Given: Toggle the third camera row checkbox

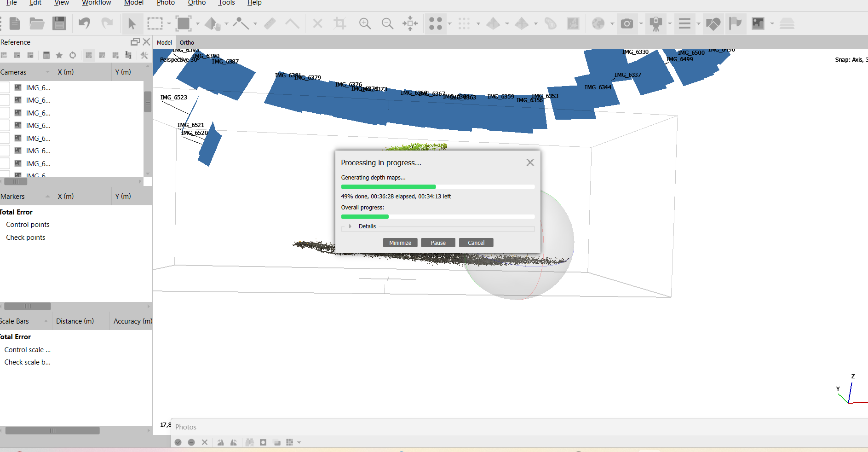Looking at the screenshot, I should click(x=5, y=113).
